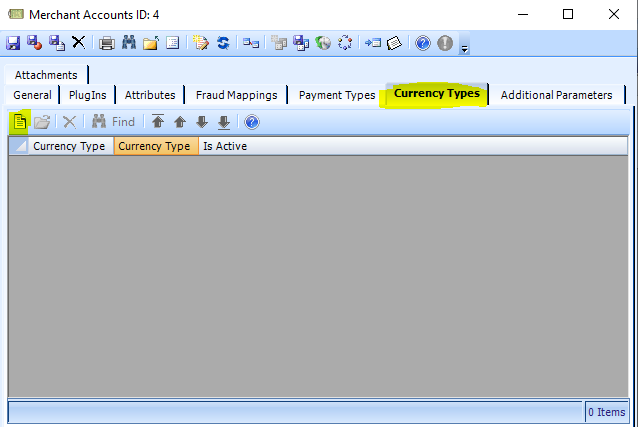
Task: Click the blue arrow into window icon
Action: click(x=373, y=43)
